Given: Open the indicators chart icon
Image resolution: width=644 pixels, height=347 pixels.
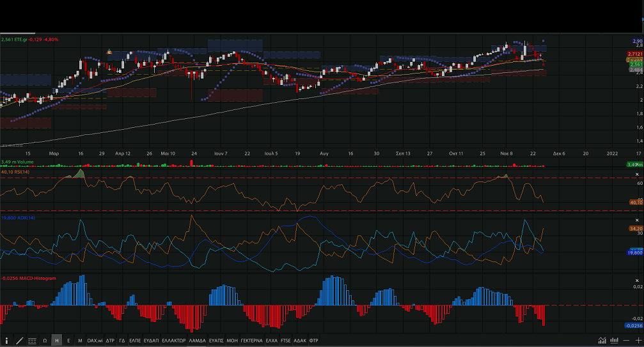Looking at the screenshot, I should [x=602, y=341].
